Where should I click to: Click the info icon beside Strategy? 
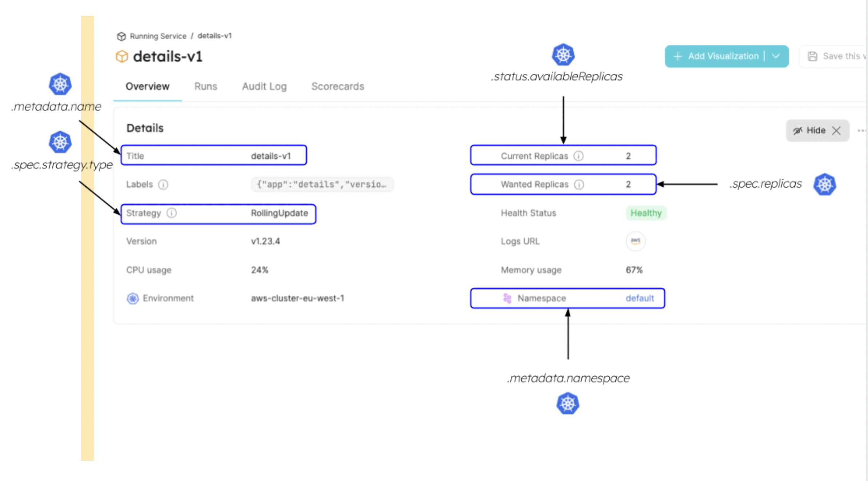(x=172, y=213)
